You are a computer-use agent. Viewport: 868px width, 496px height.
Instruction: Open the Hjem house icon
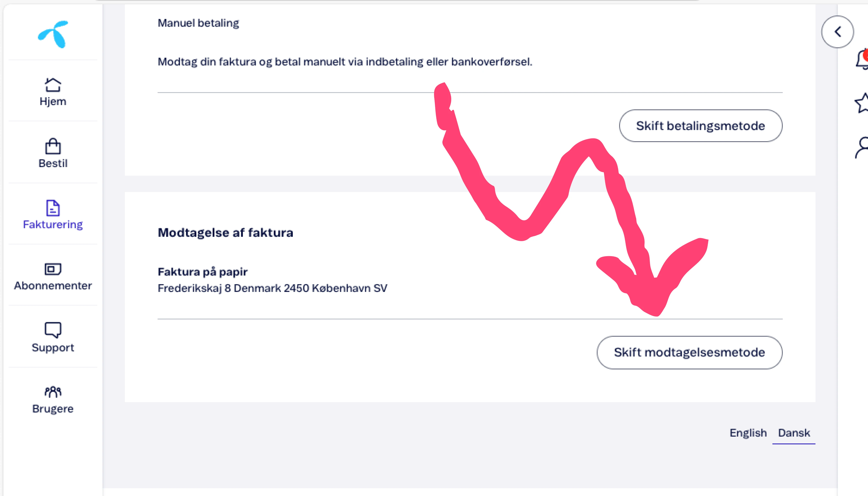[53, 85]
